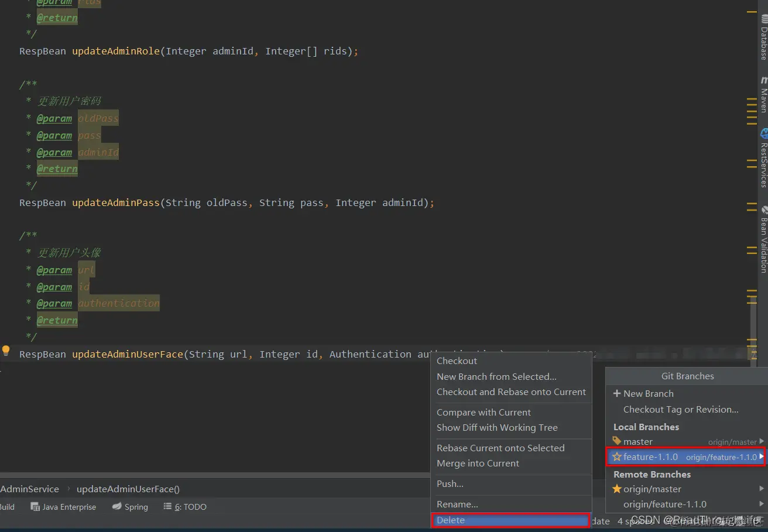The image size is (768, 532).
Task: Open the 6: TODO tool window
Action: pos(185,507)
